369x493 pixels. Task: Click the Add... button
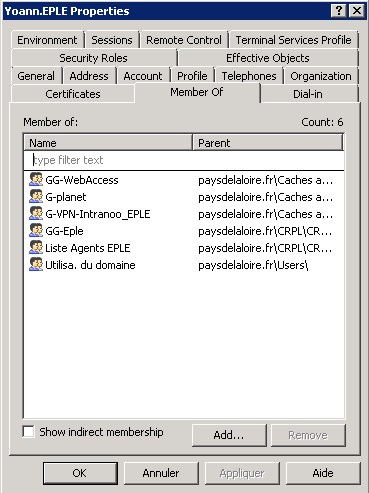click(x=229, y=435)
